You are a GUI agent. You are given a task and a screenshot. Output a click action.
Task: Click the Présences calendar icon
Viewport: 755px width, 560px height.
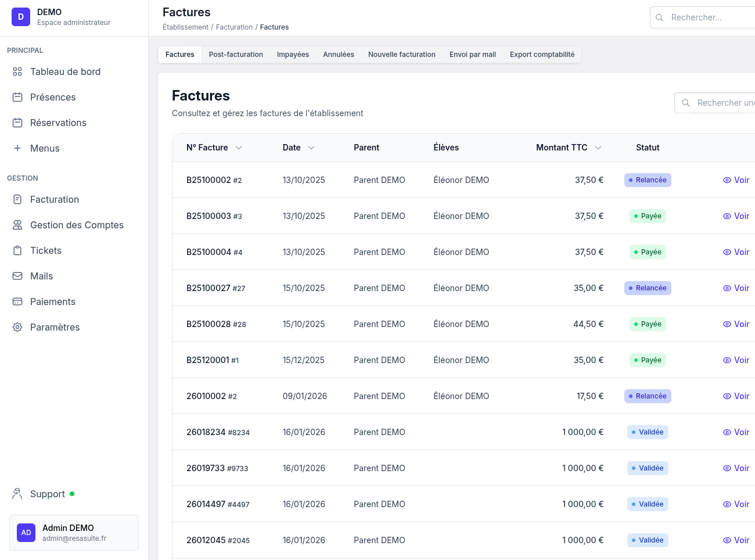pyautogui.click(x=17, y=97)
